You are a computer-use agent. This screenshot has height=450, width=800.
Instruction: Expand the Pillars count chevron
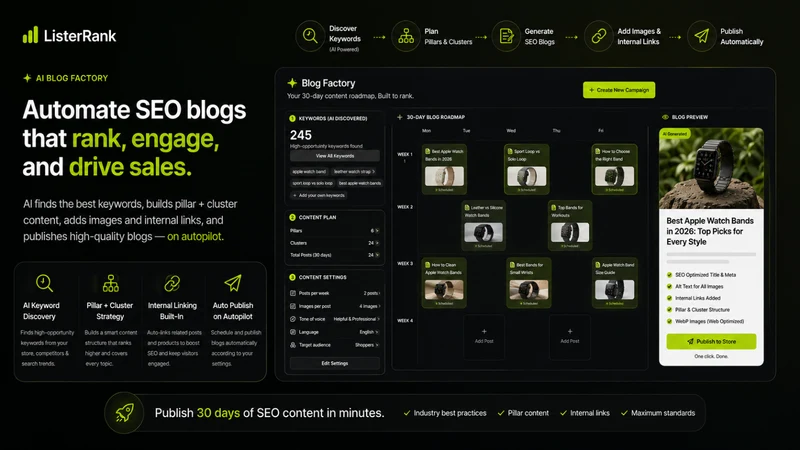click(377, 231)
